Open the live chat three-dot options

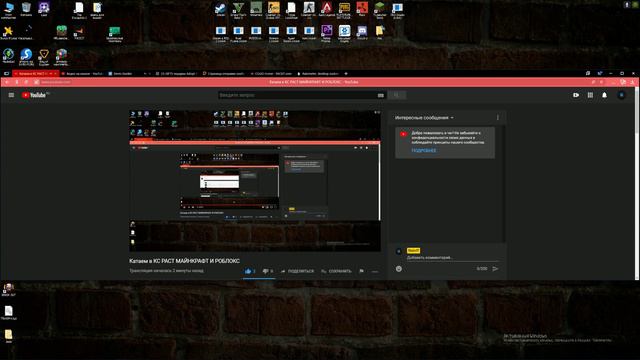click(x=498, y=118)
